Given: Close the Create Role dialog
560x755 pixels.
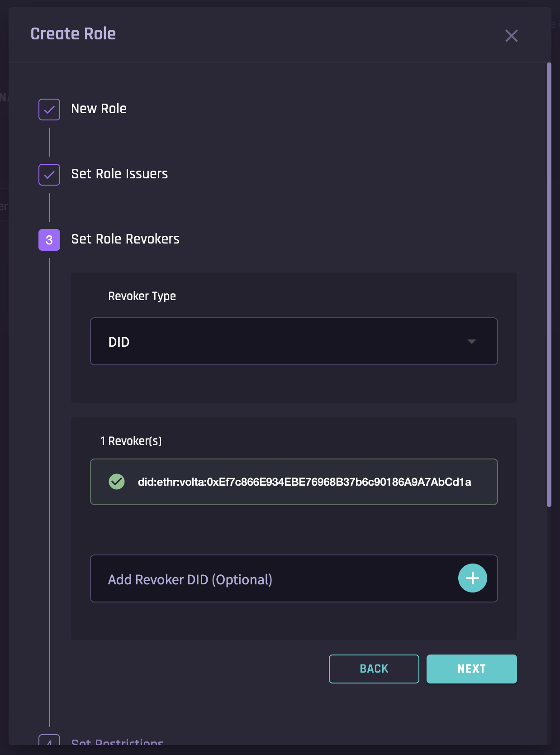Looking at the screenshot, I should (511, 36).
